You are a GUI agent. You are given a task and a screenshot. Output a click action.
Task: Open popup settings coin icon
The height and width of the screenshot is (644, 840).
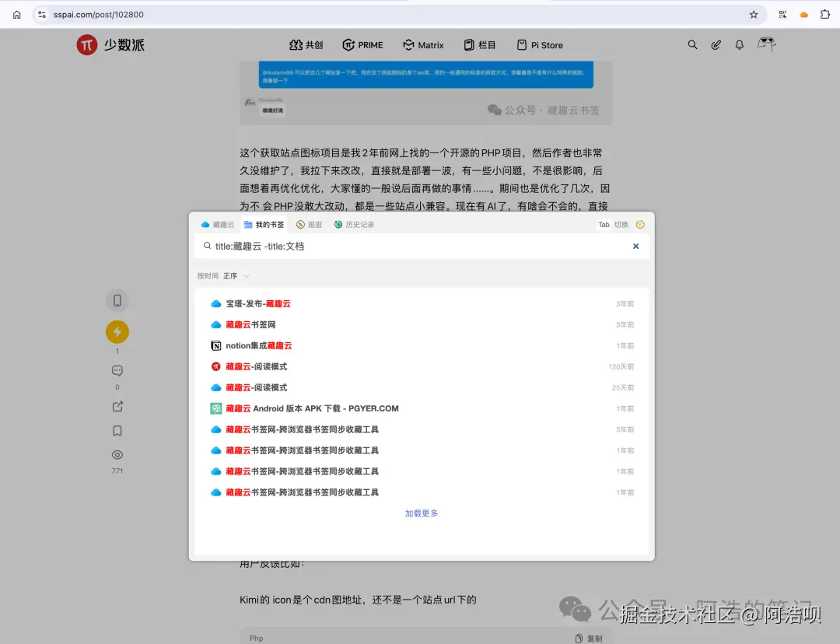[x=640, y=225]
